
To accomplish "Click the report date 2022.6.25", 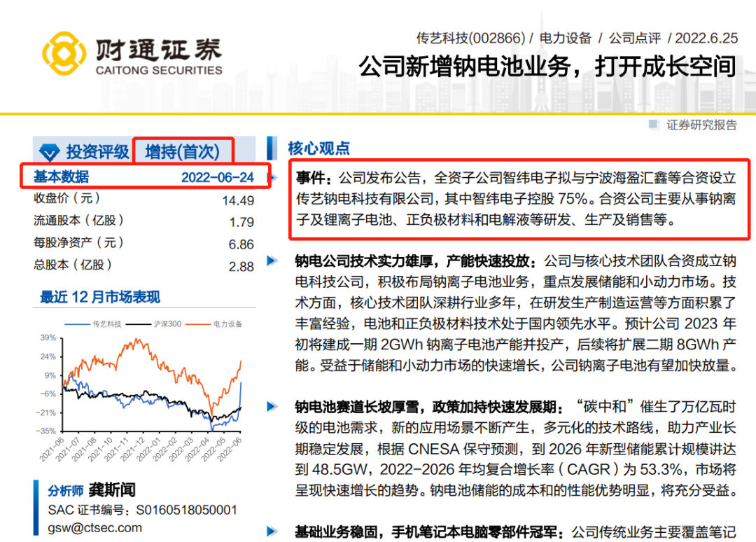I will (x=706, y=38).
